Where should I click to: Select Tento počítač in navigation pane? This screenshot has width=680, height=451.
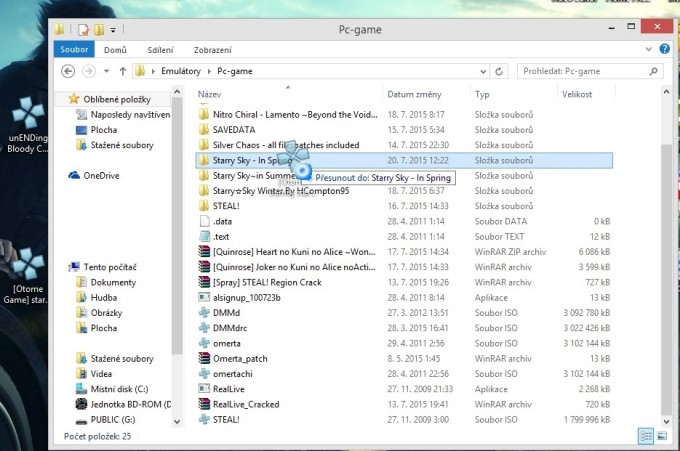click(102, 267)
